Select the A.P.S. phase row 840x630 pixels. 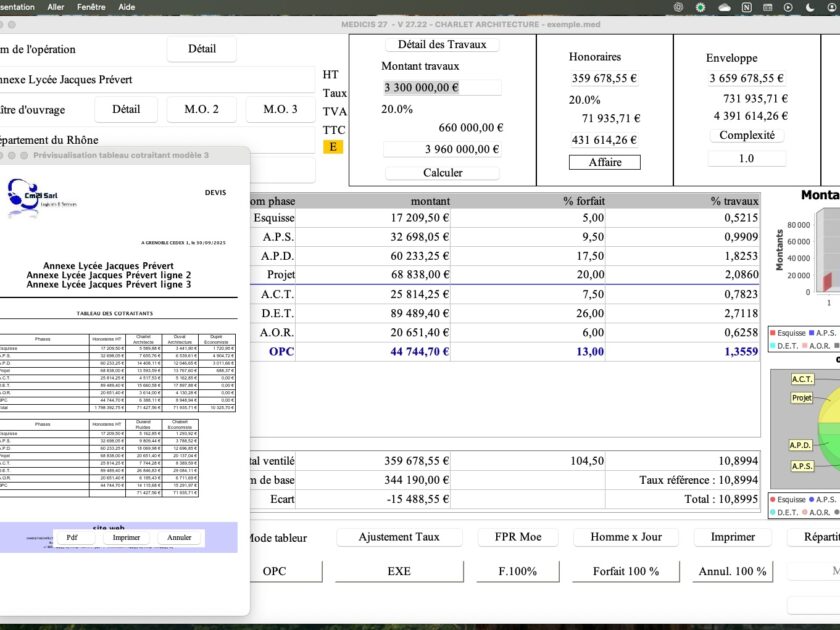click(505, 237)
